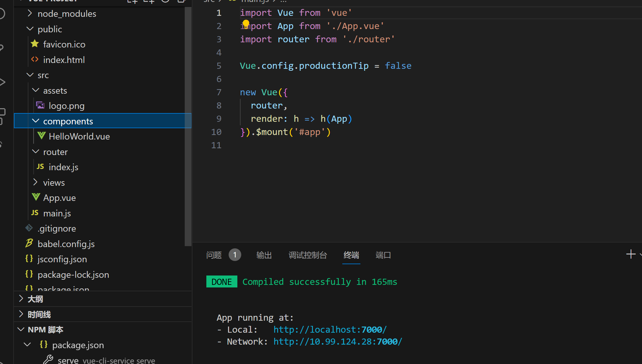Open main.js in the explorer

[x=57, y=213]
